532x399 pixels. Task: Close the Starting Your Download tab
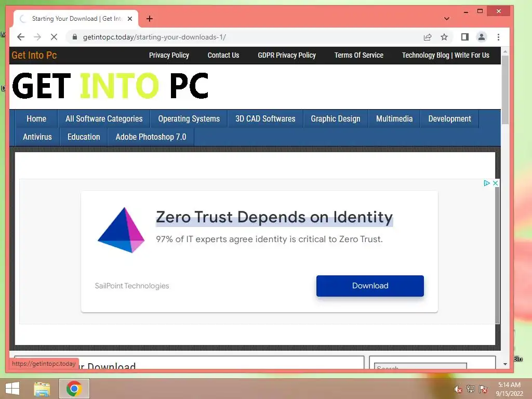tap(129, 19)
